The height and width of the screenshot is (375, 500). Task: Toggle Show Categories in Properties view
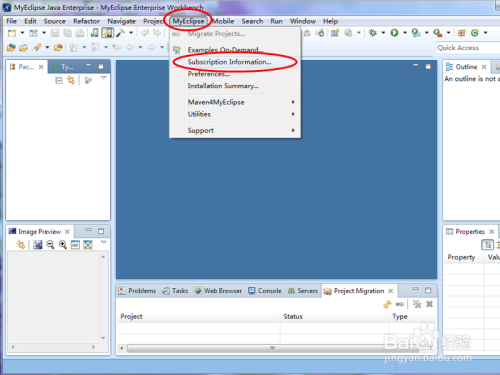click(x=487, y=245)
